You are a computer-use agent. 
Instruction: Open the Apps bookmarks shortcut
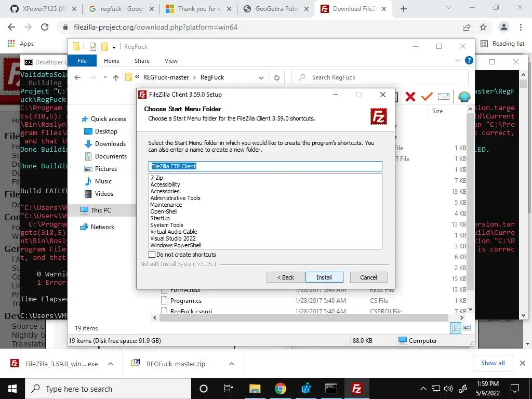(21, 44)
